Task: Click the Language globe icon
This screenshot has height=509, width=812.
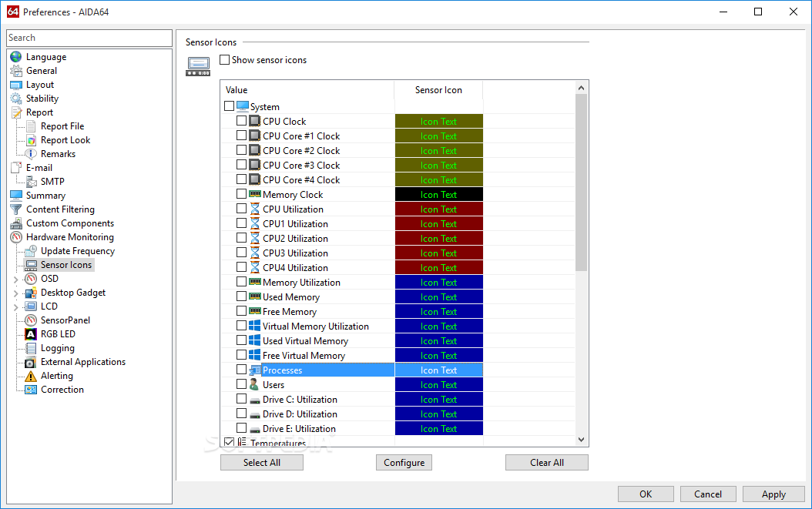Action: click(x=16, y=57)
